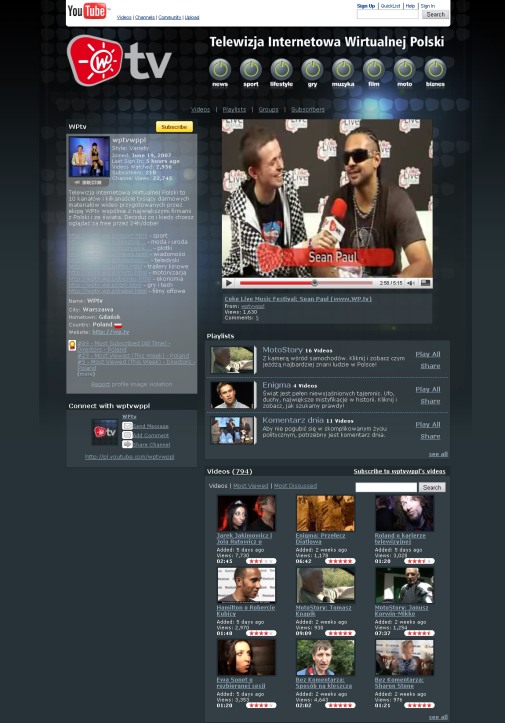
Task: Open the Enigma playlist thumbnail
Action: [x=232, y=395]
